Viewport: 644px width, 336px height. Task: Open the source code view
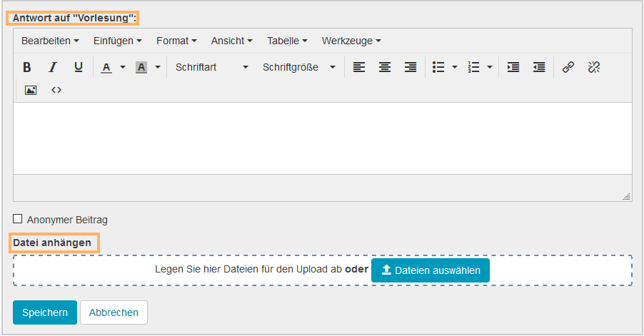click(x=56, y=90)
